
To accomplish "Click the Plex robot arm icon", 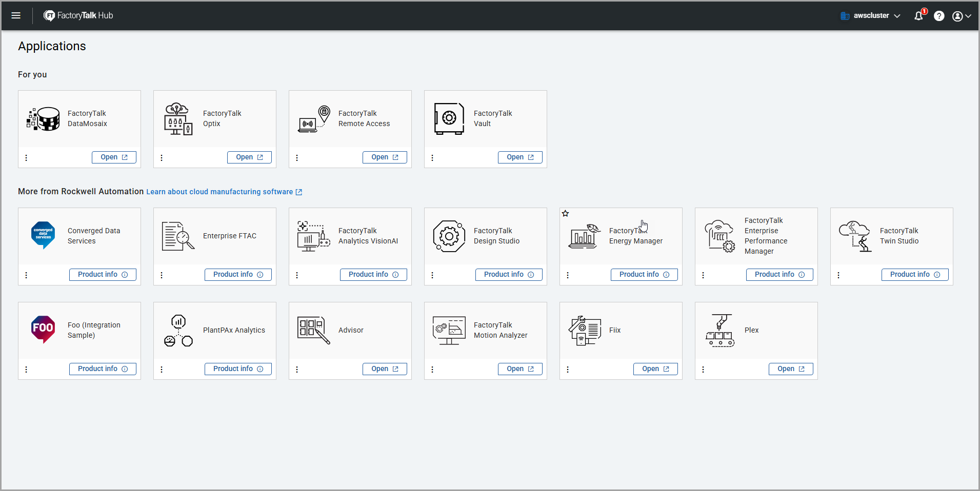I will 720,331.
